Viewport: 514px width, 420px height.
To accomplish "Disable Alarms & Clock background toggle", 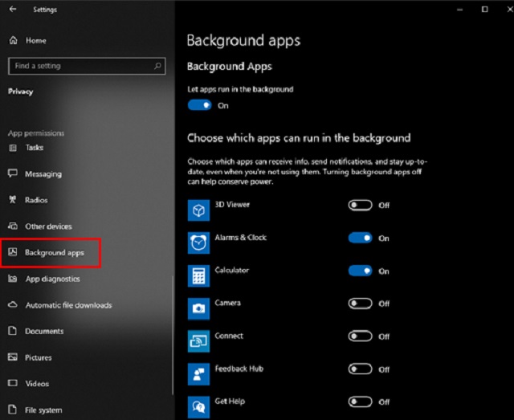I will 361,238.
